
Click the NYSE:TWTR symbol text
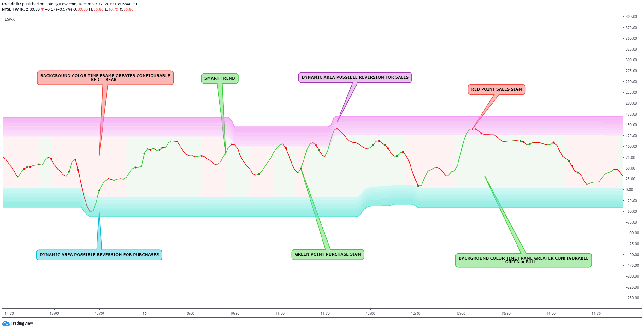click(x=13, y=9)
